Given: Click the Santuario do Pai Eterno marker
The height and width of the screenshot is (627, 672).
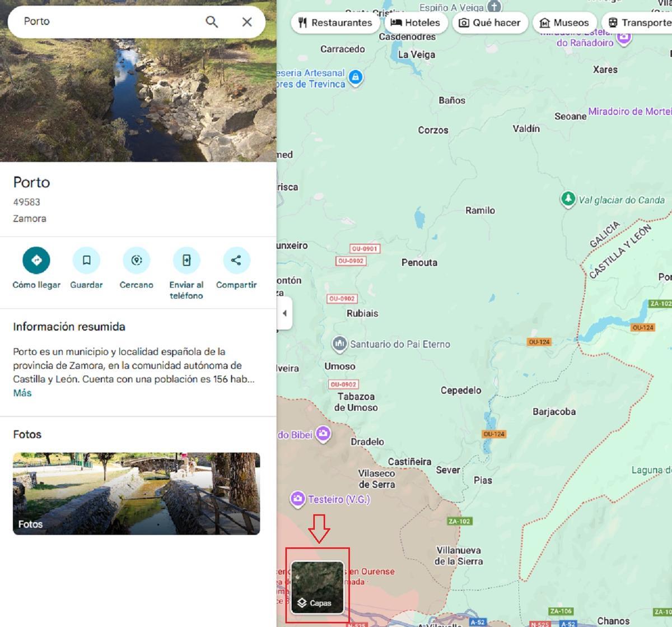Looking at the screenshot, I should pos(339,344).
